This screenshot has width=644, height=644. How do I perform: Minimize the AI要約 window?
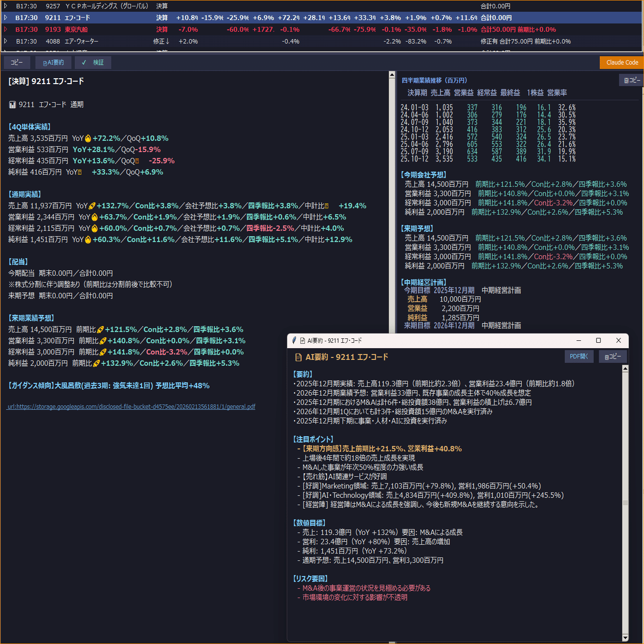(578, 340)
